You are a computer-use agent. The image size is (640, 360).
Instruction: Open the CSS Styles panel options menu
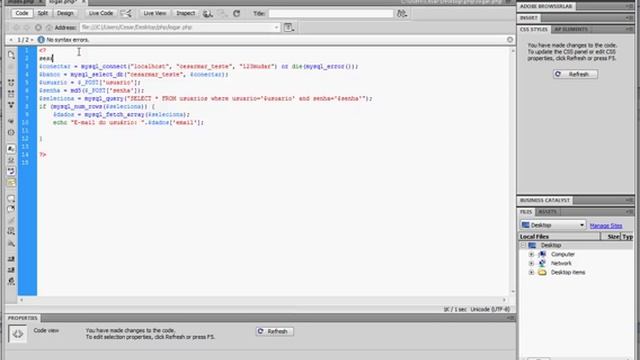(x=629, y=29)
